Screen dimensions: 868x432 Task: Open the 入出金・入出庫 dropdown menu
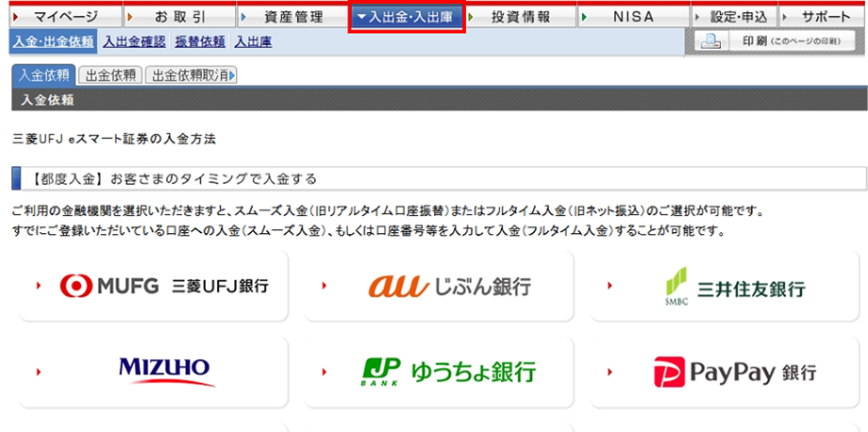tap(406, 17)
